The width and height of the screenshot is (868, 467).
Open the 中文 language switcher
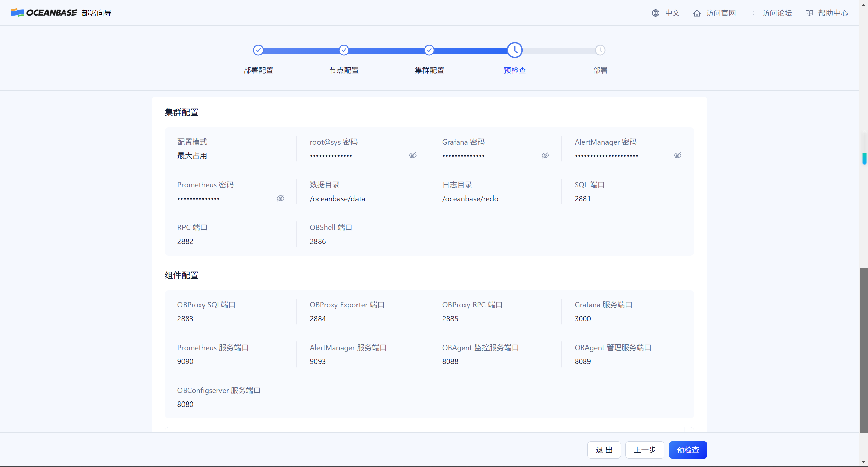[672, 13]
